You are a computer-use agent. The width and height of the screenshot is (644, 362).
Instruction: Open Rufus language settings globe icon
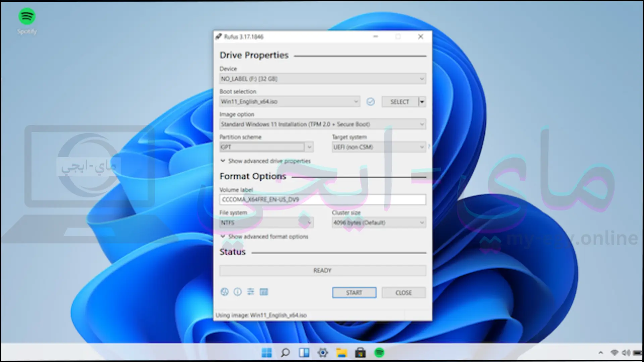(x=224, y=292)
